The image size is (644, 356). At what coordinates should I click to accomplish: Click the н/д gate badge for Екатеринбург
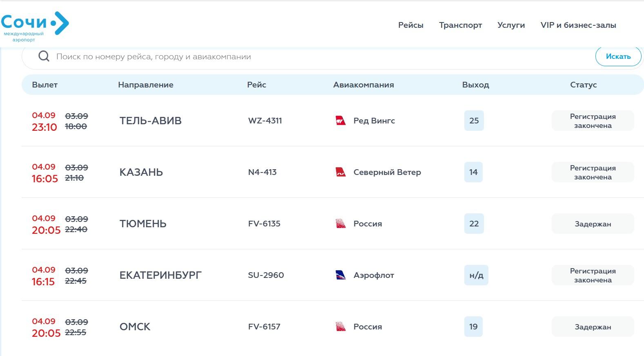[x=476, y=275]
